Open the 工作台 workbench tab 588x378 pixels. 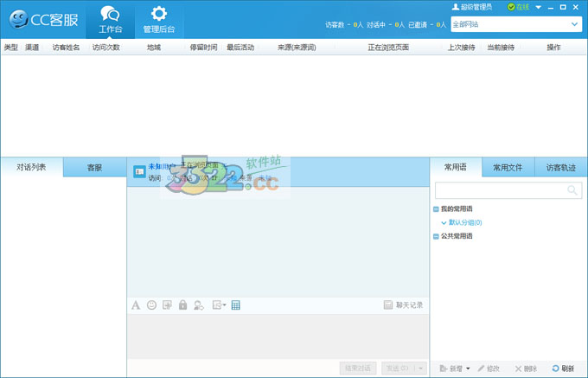111,19
